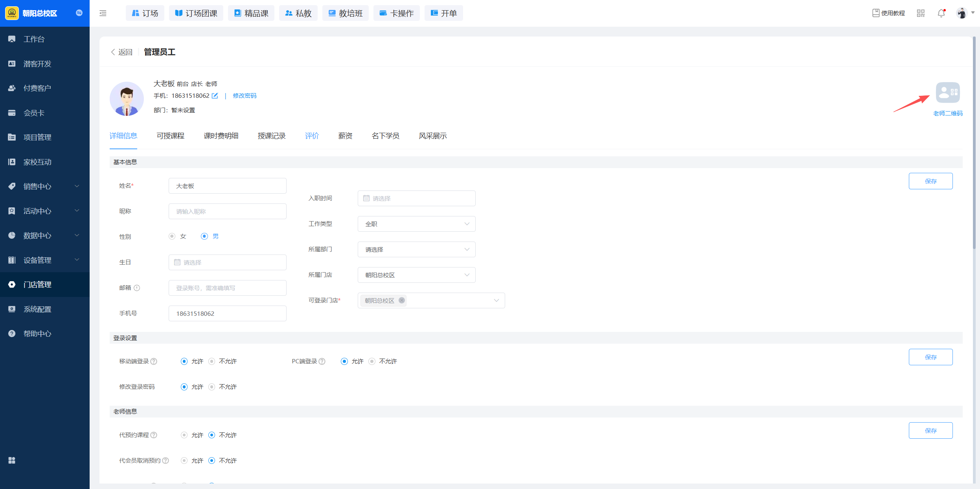The width and height of the screenshot is (980, 489).
Task: Collapse the sidebar with hamburger icon
Action: click(103, 13)
